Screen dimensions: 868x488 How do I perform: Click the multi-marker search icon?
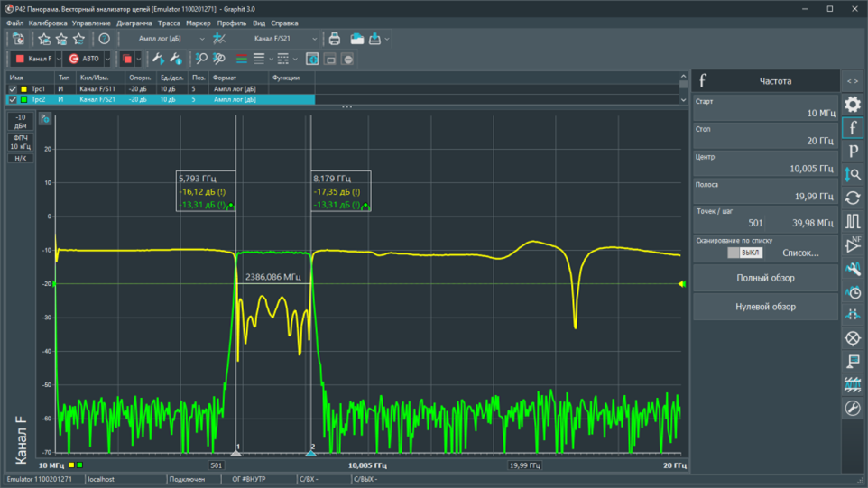pos(219,59)
